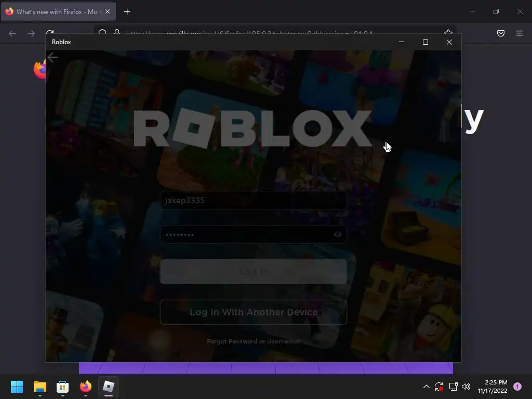This screenshot has height=399, width=532.
Task: Show hidden system tray icons
Action: coord(426,387)
